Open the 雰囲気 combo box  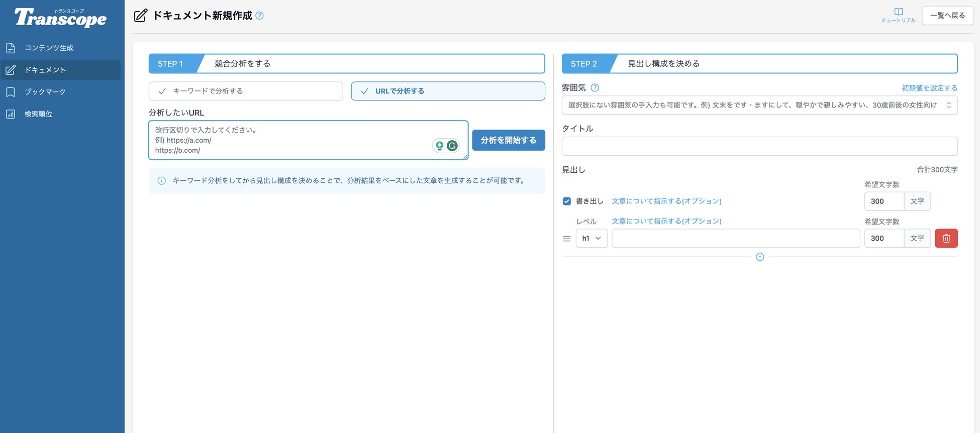759,105
